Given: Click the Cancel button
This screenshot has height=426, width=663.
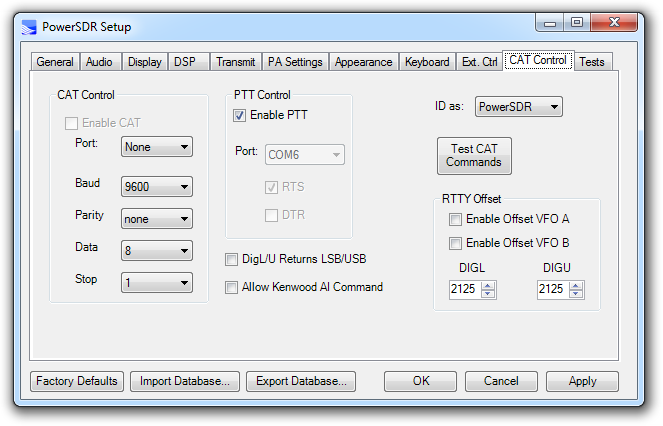Looking at the screenshot, I should click(x=501, y=381).
